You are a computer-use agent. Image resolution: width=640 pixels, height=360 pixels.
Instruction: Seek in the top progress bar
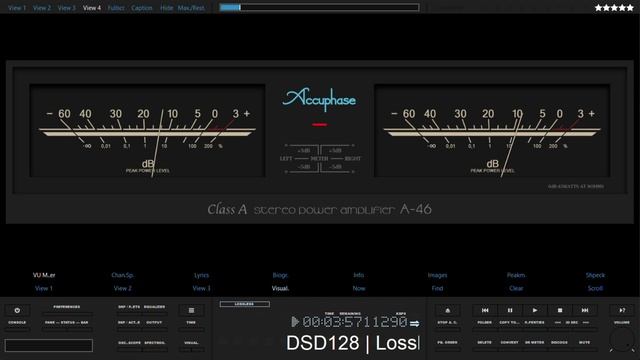pyautogui.click(x=319, y=7)
